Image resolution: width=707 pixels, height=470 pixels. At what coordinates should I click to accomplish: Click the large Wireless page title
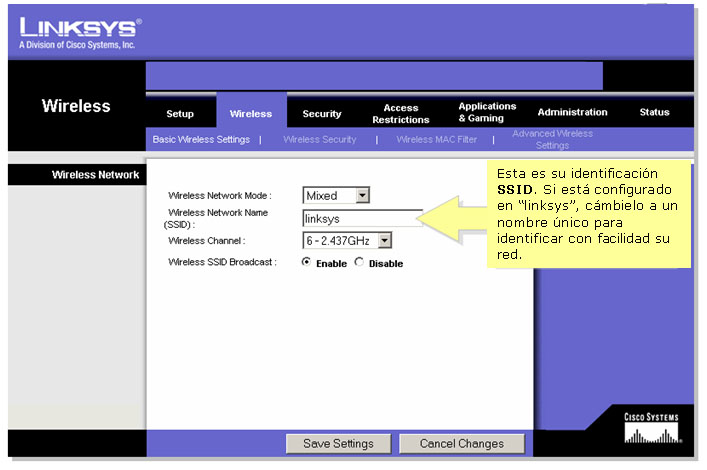76,106
